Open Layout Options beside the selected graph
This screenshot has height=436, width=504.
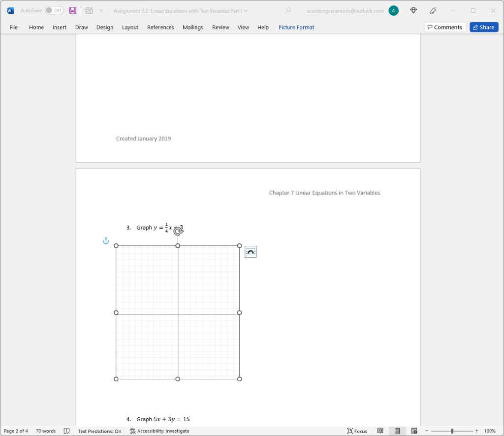pos(251,251)
